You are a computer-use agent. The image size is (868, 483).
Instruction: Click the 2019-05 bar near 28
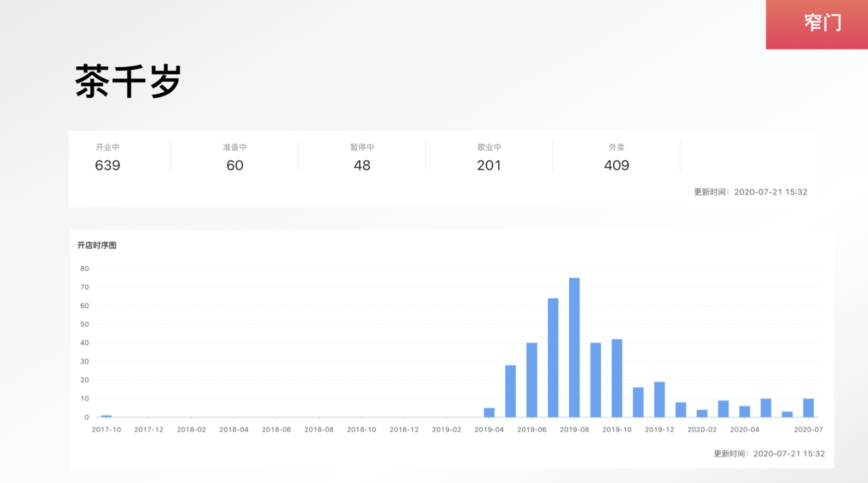click(x=510, y=391)
